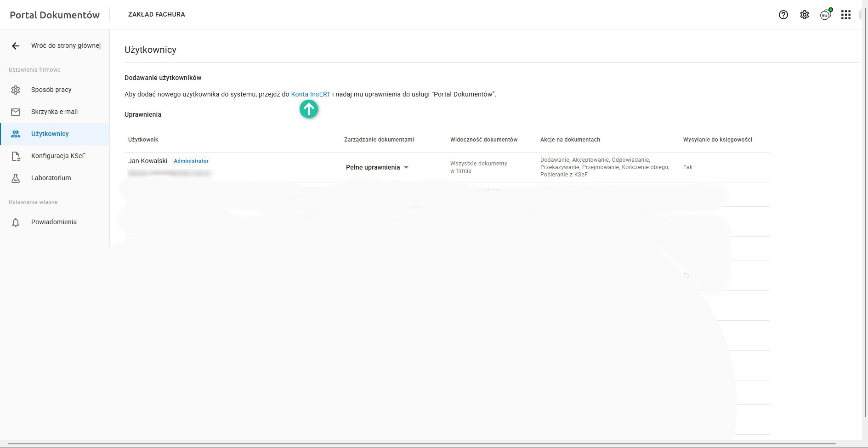Open the apps grid launcher
The image size is (868, 448).
846,15
